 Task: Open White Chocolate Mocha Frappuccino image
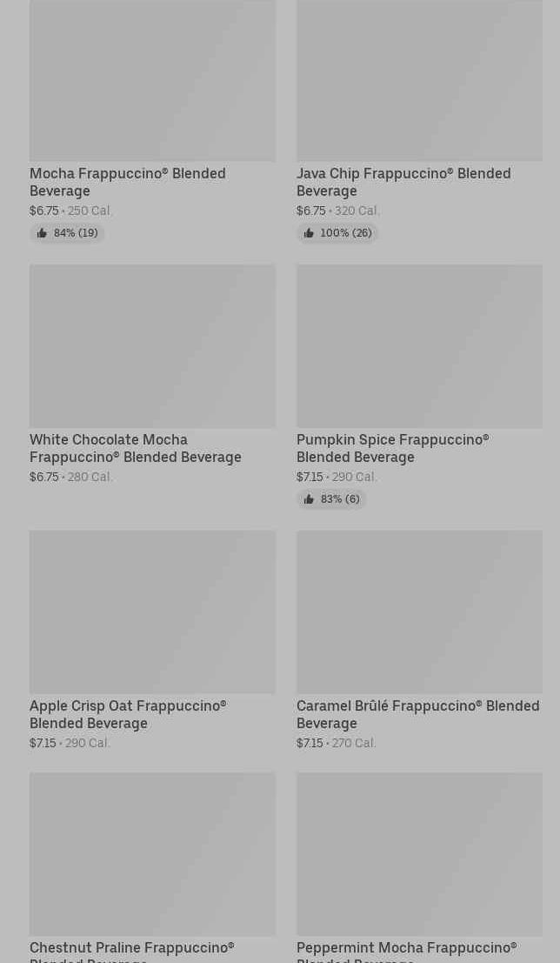coord(152,345)
